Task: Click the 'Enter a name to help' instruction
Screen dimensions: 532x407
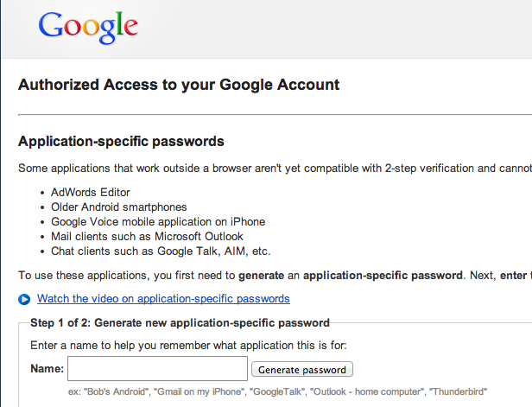Action: click(x=188, y=346)
